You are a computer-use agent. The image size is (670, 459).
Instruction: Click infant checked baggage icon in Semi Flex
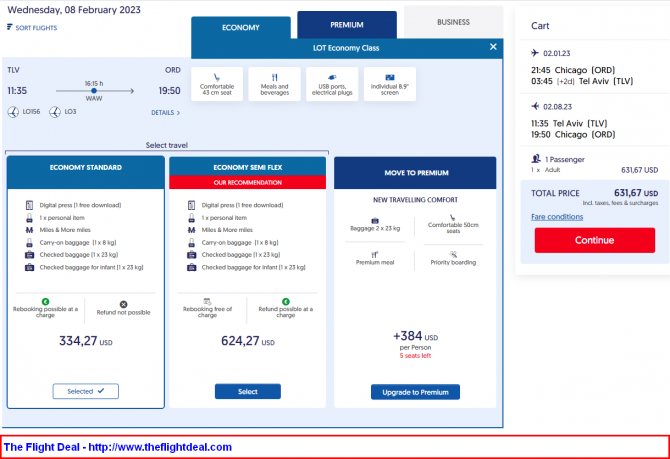[x=191, y=268]
